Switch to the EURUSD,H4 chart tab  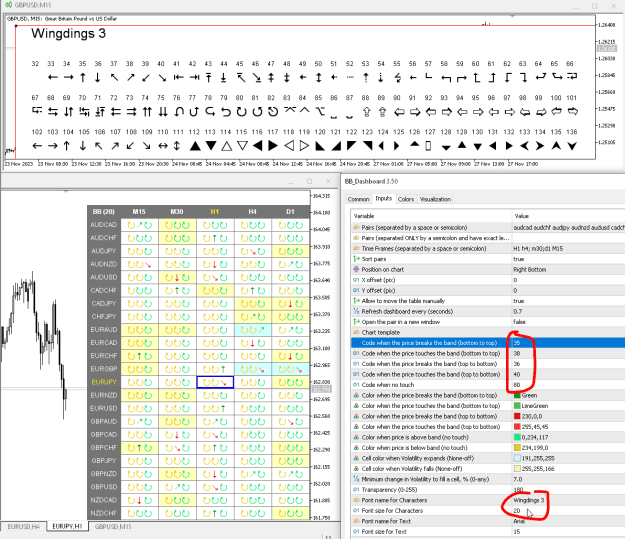coord(24,527)
